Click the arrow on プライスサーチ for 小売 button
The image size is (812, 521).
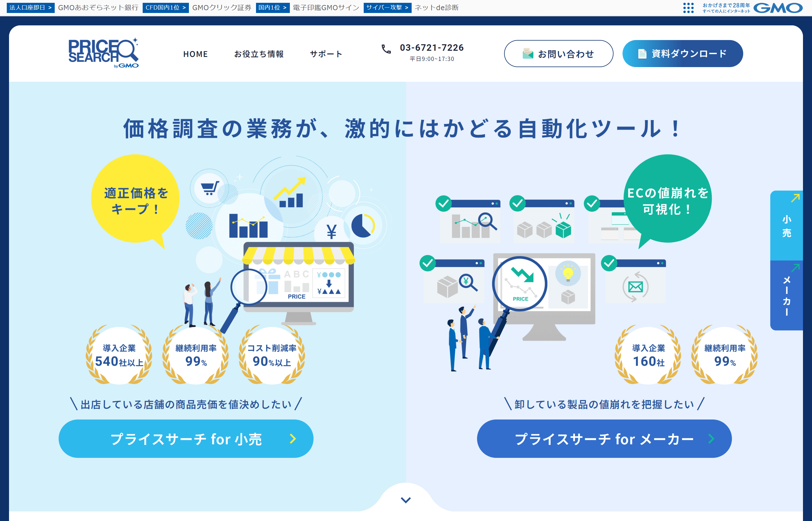click(x=293, y=439)
